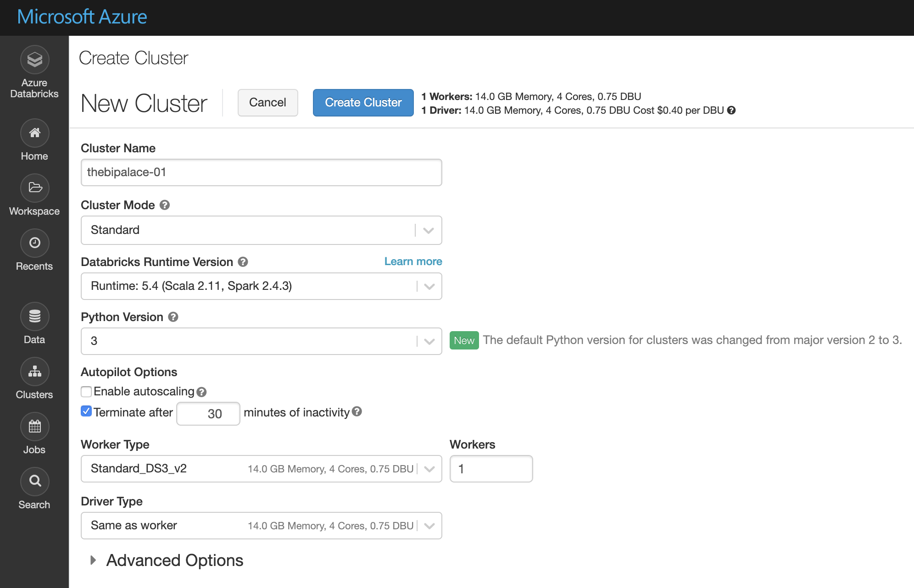Open Azure Databricks sidebar icon
914x588 pixels.
pos(34,60)
